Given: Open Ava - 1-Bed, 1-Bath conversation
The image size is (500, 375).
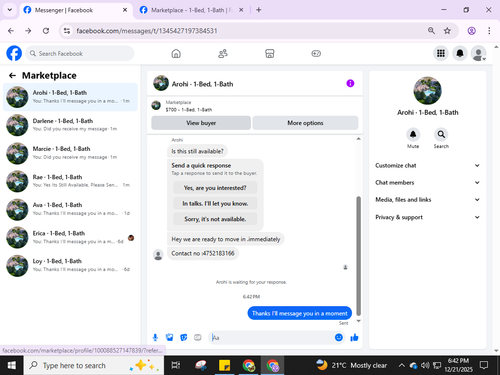Looking at the screenshot, I should (x=70, y=209).
